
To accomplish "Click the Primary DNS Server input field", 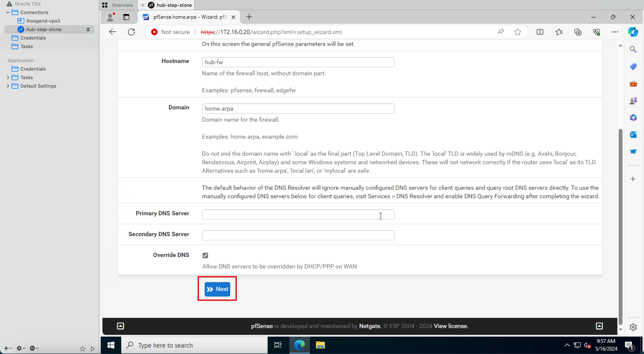I will 298,214.
